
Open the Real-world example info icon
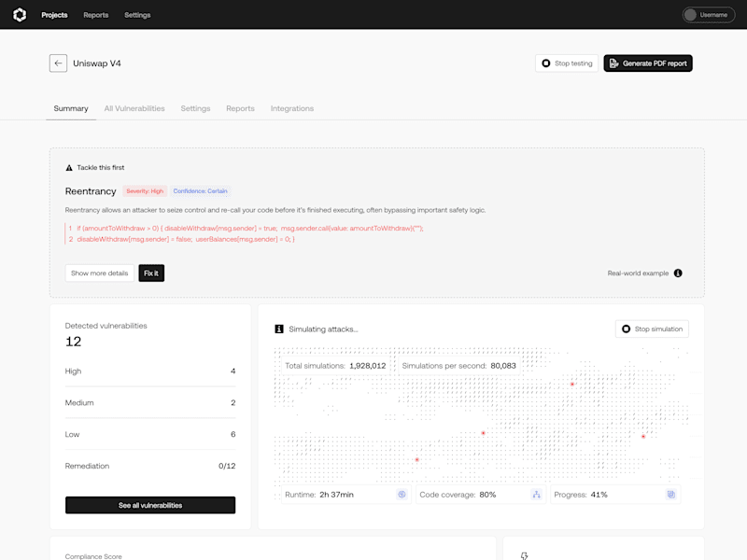tap(678, 273)
